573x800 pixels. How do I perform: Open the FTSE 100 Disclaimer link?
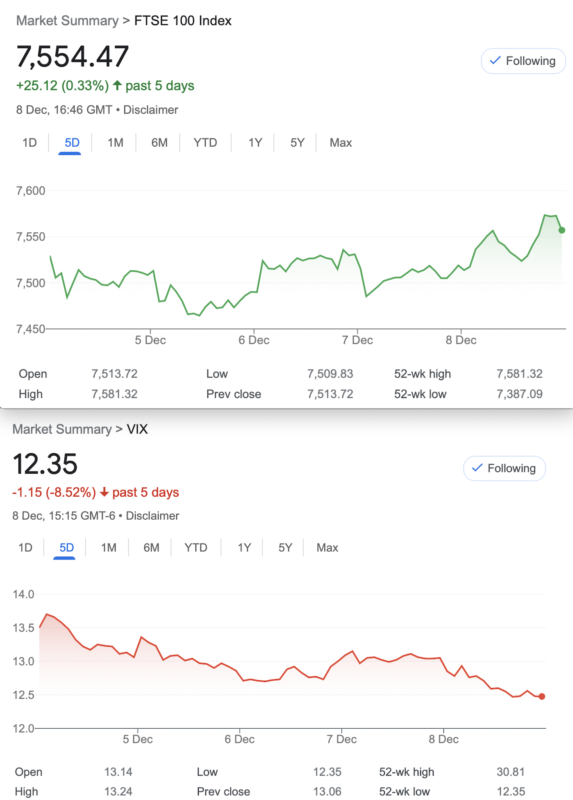(x=151, y=110)
